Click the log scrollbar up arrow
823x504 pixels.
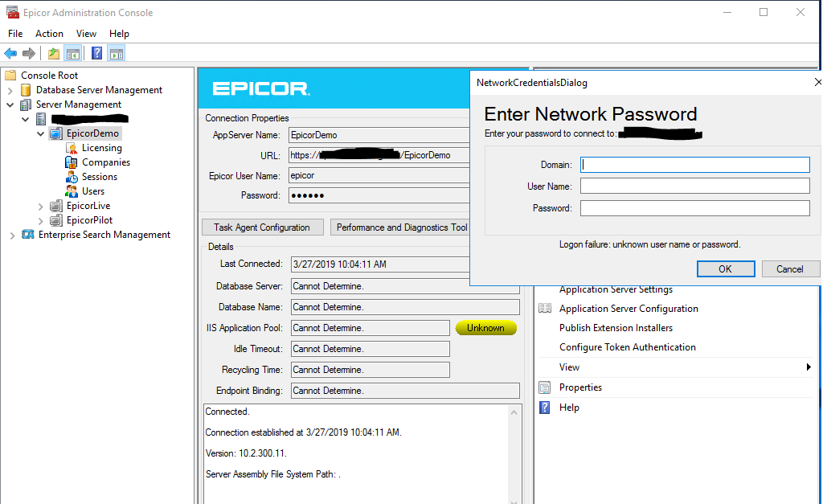514,412
